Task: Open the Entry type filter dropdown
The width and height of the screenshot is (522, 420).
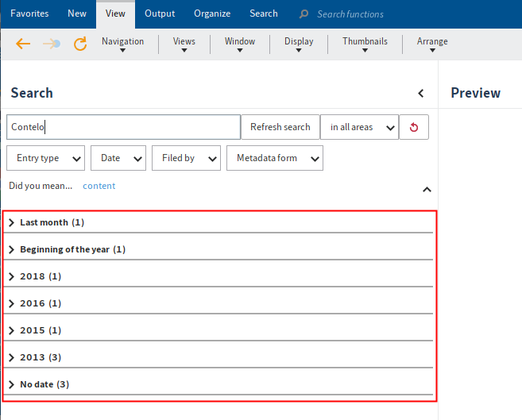Action: click(45, 158)
